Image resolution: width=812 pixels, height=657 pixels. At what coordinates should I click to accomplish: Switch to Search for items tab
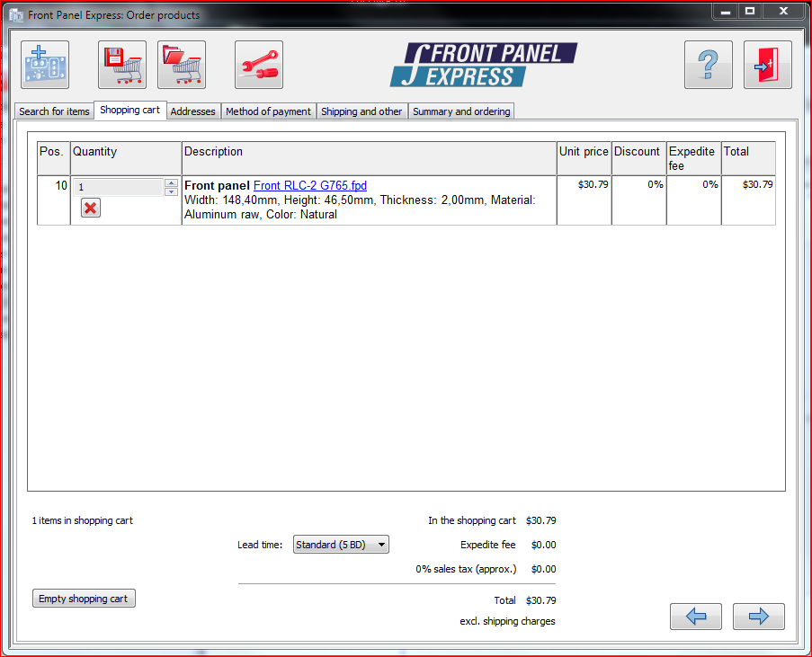click(54, 111)
